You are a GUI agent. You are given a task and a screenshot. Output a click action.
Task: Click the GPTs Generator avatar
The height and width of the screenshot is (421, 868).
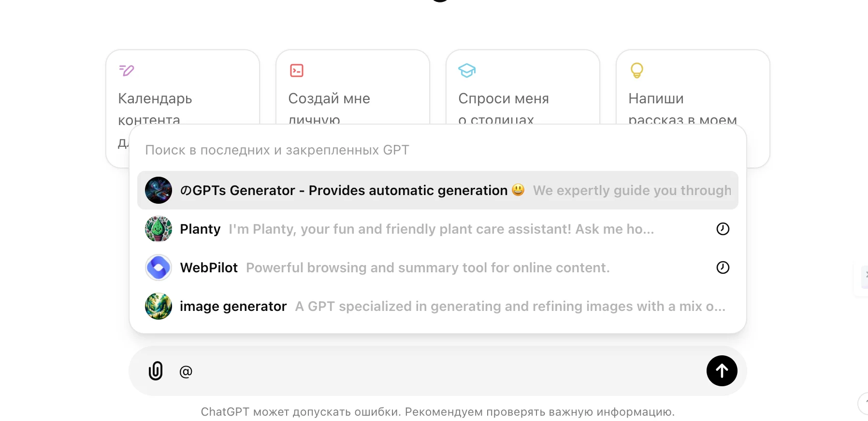[x=159, y=190]
